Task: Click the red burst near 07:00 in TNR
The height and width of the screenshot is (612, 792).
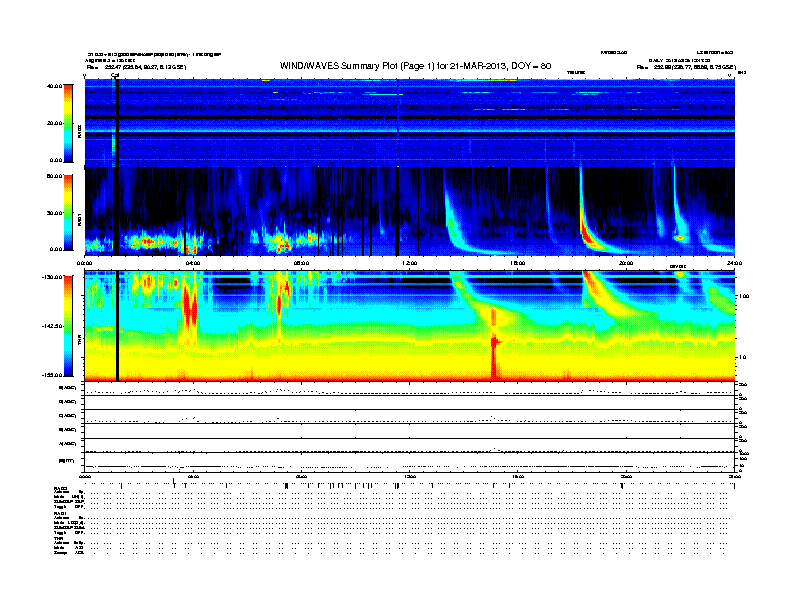Action: pyautogui.click(x=279, y=303)
